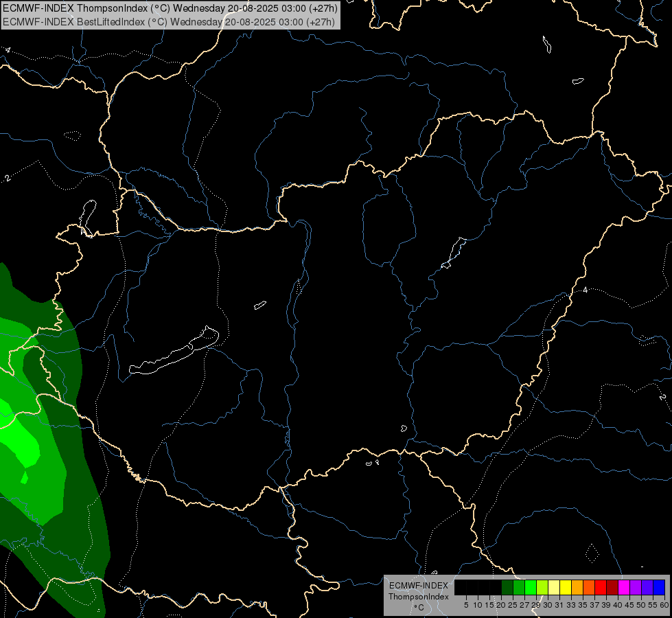Select the dark red 39–40 legend swatch
This screenshot has width=672, height=618.
tap(612, 588)
